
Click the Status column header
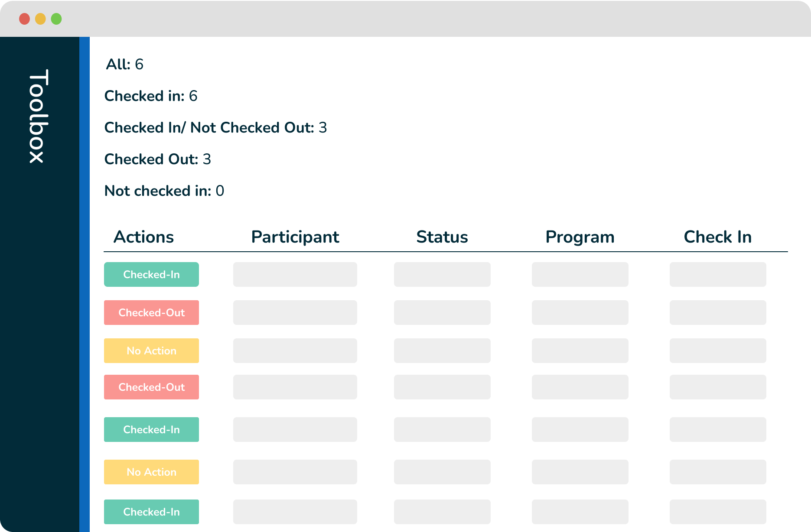(442, 237)
